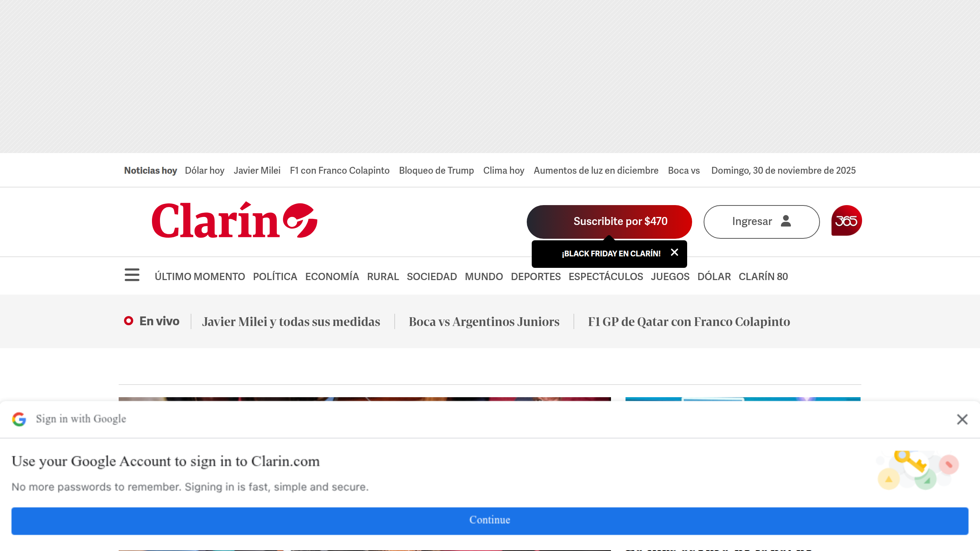Open the hamburger navigation menu
980x551 pixels.
[x=132, y=275]
